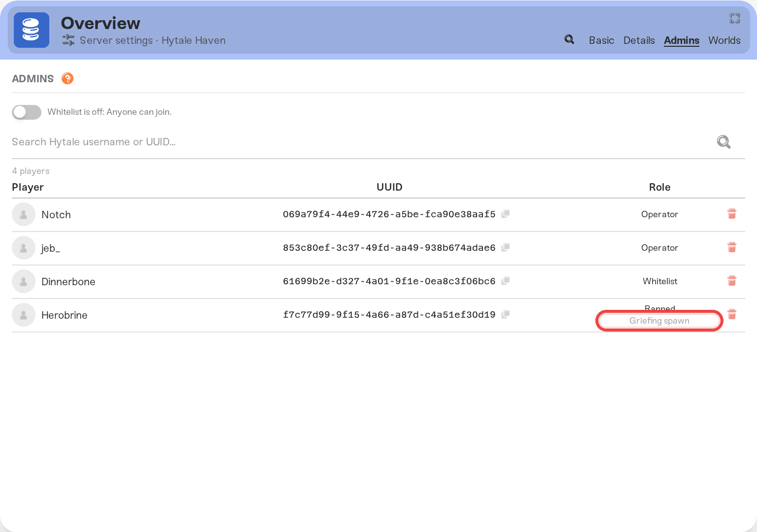Screen dimensions: 757x532
Task: Change jeb_'s Operator role
Action: coord(659,248)
